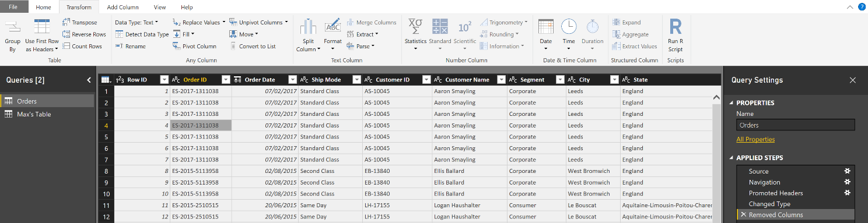Close the Query Settings pane
The height and width of the screenshot is (223, 868).
click(853, 80)
